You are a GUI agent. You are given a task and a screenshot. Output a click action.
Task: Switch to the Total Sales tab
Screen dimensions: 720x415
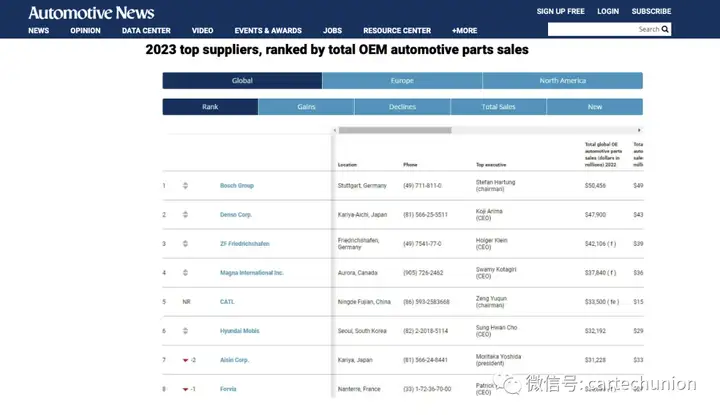(498, 107)
